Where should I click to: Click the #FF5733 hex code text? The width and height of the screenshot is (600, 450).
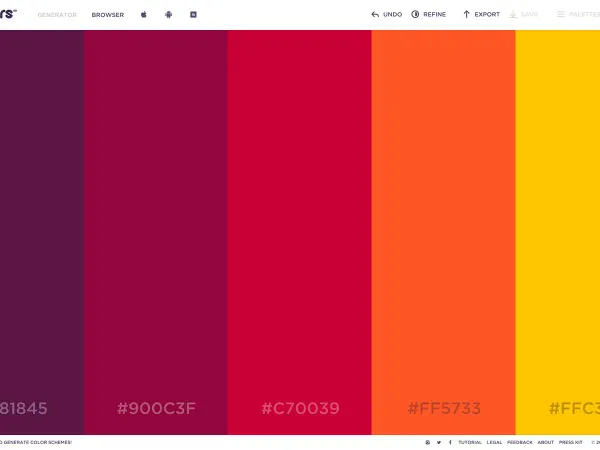pos(444,408)
